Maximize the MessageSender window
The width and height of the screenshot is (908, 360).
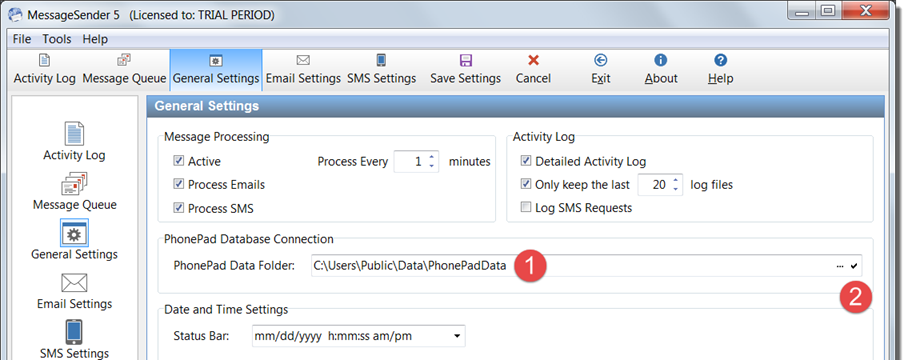[x=829, y=11]
